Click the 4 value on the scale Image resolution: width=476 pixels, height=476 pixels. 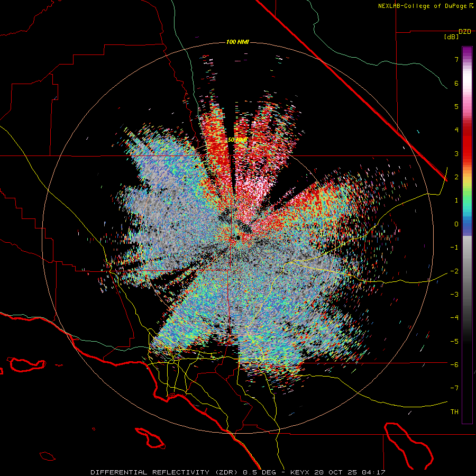click(x=456, y=130)
